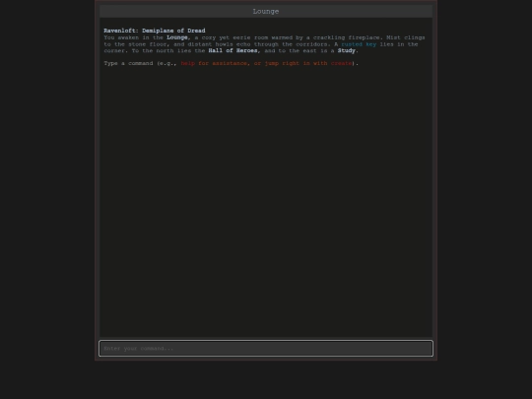Click the 'rusted key' highlighted text
Viewport: 532px width, 399px height.
point(359,44)
